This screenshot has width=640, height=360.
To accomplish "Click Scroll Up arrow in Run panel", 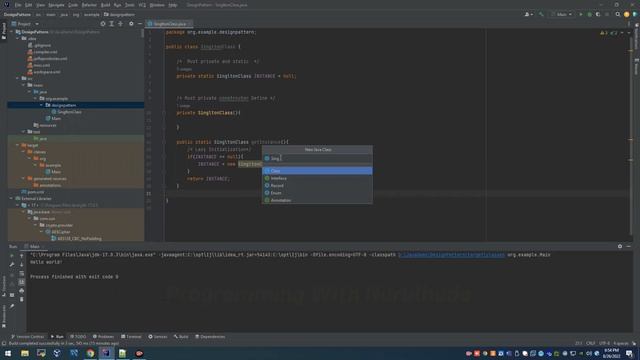I will (x=22, y=256).
